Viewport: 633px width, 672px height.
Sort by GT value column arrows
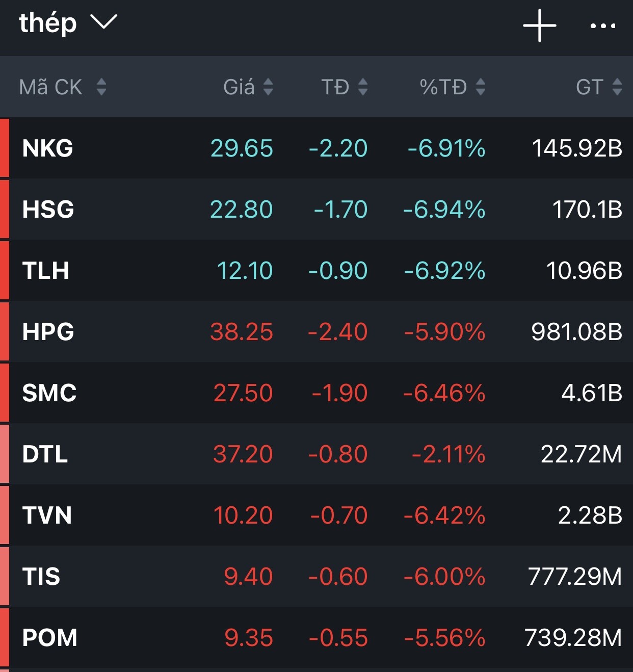(x=617, y=87)
